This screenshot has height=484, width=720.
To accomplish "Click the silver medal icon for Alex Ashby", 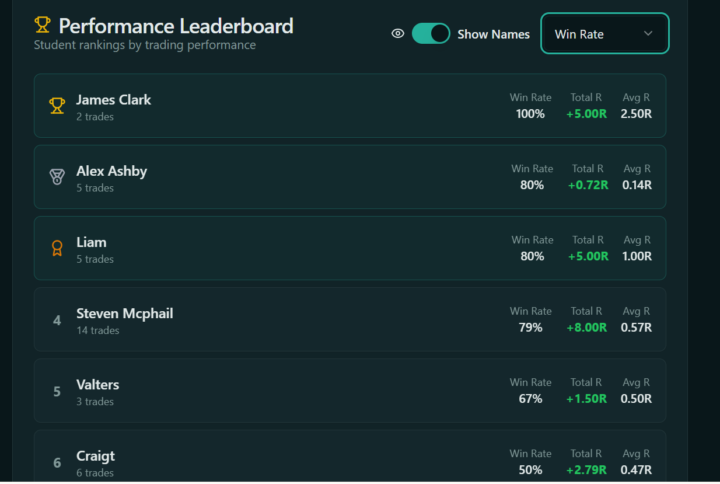I will tap(57, 177).
